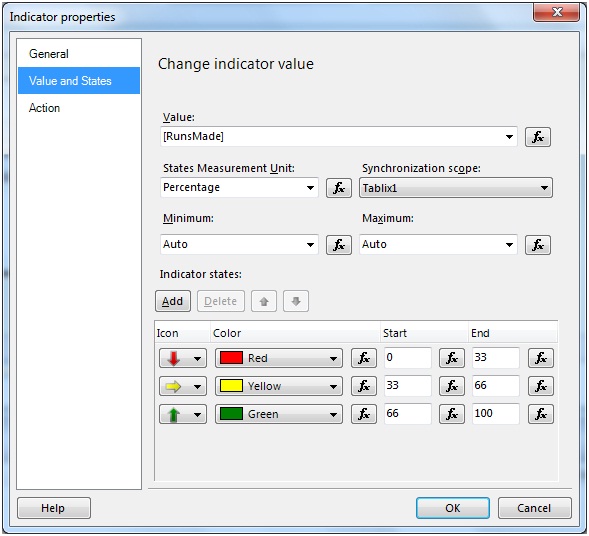Open expression editor for Value field
The width and height of the screenshot is (589, 536).
(538, 137)
